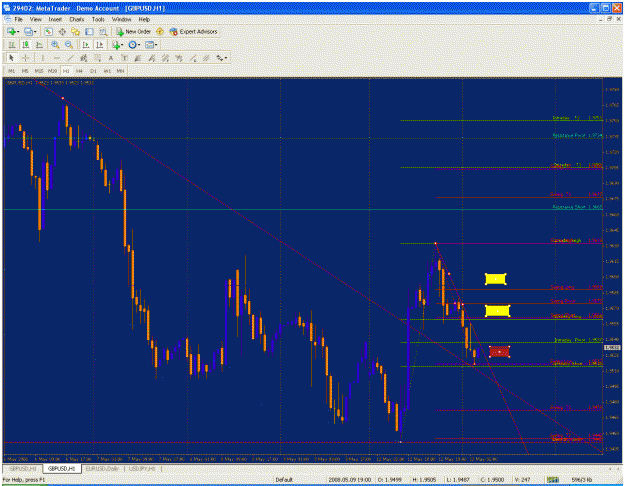Screen dimensions: 625x486
Task: Launch the Strategy Tester icon
Action: (x=103, y=31)
